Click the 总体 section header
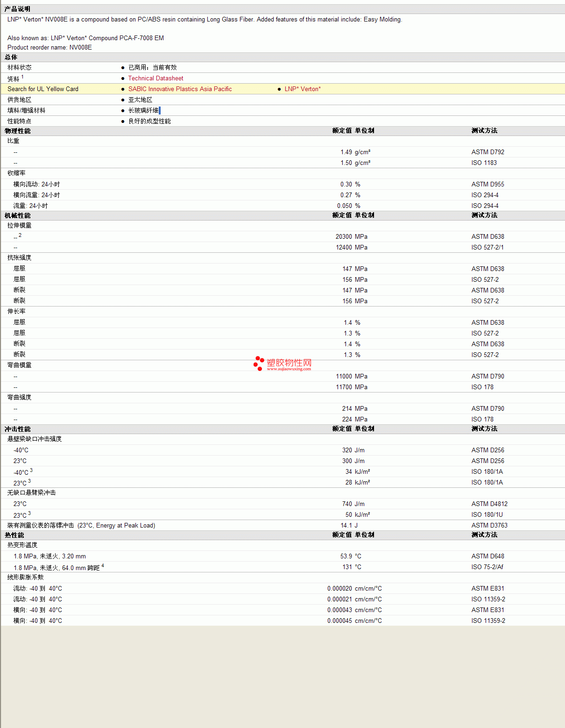 coord(11,57)
